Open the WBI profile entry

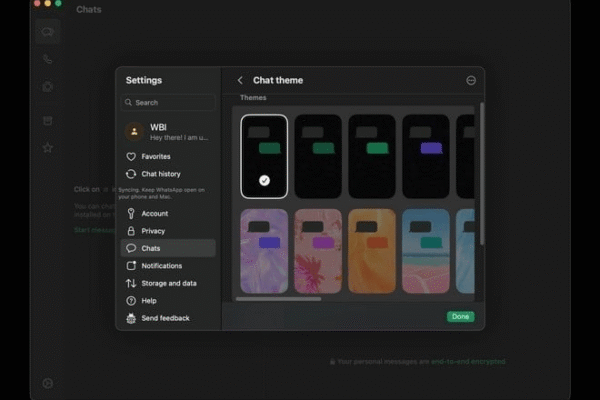(x=168, y=132)
